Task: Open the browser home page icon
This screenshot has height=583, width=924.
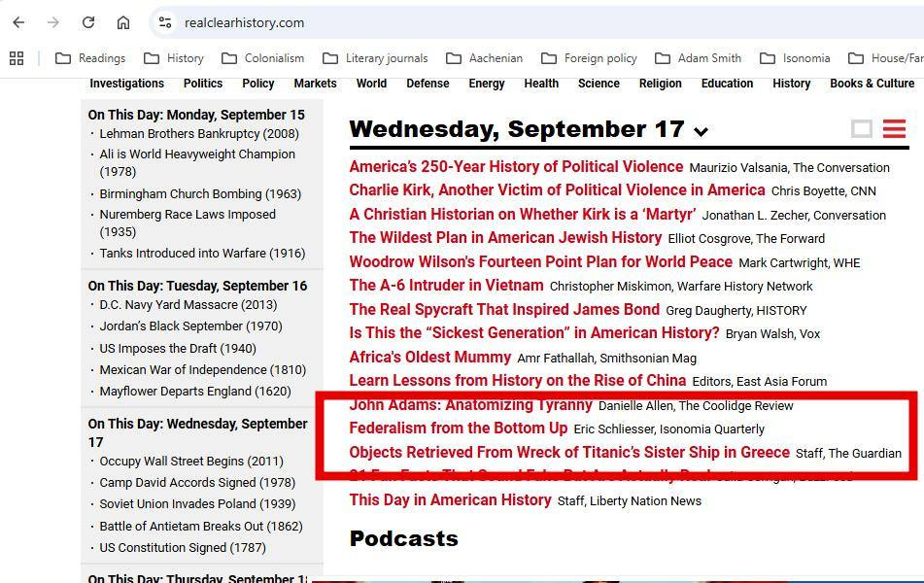Action: click(x=123, y=22)
